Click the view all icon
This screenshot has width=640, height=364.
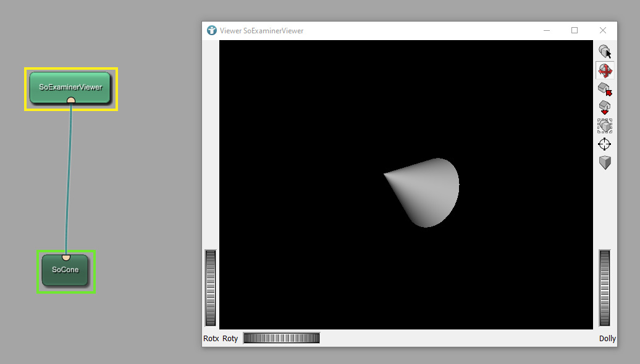click(x=605, y=126)
